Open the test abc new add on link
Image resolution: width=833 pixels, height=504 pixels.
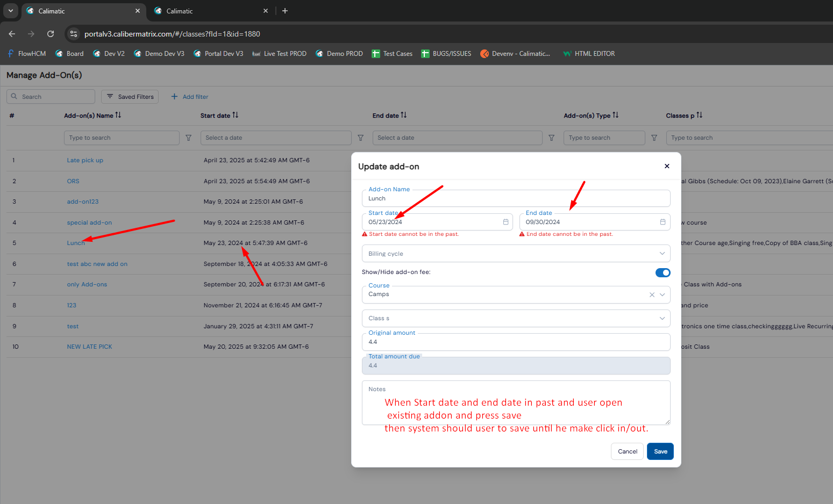[x=97, y=264]
